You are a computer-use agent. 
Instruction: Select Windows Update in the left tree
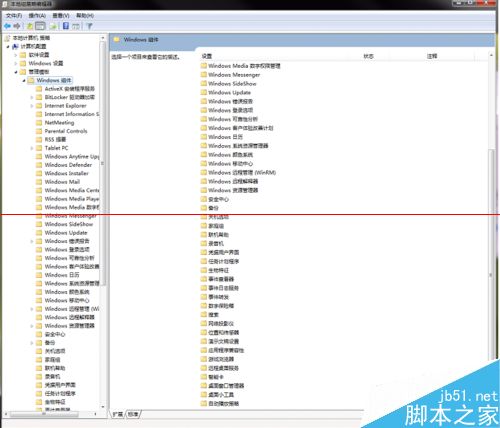(66, 233)
